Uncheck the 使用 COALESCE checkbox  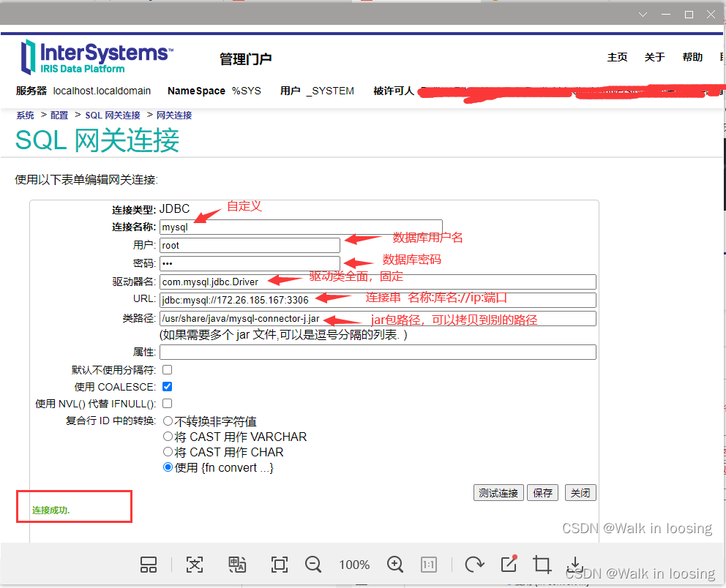(x=167, y=387)
